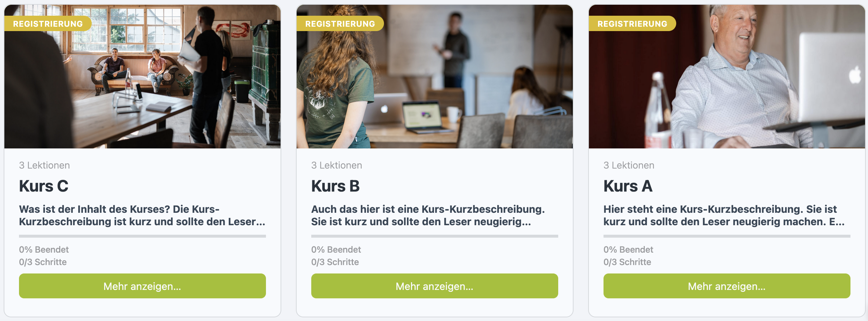868x321 pixels.
Task: Show more details for Kurs A
Action: tap(727, 286)
